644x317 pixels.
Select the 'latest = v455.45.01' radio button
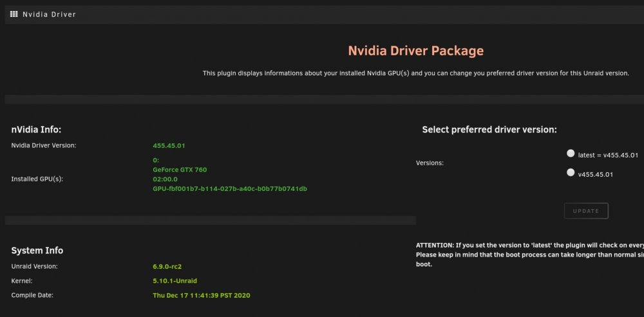[x=571, y=154]
